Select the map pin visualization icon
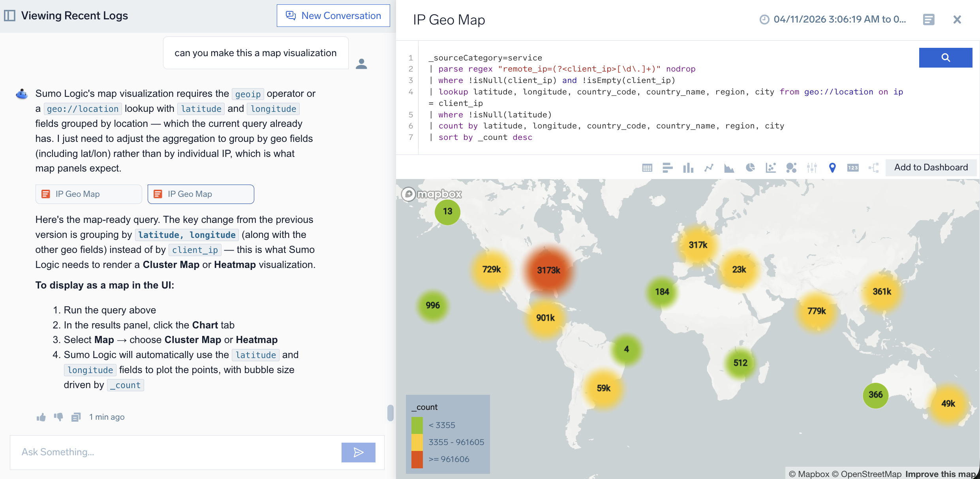Image resolution: width=980 pixels, height=479 pixels. point(832,168)
